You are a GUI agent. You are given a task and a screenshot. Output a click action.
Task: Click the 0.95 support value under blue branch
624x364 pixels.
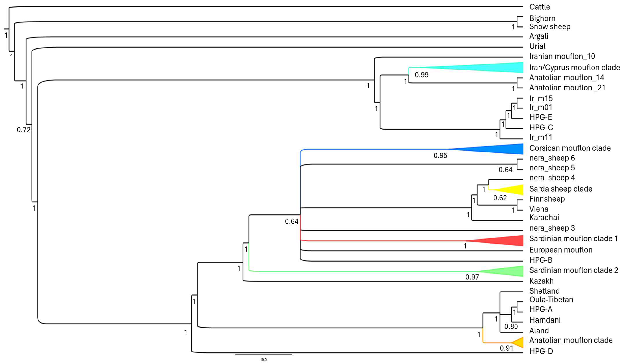click(x=440, y=156)
